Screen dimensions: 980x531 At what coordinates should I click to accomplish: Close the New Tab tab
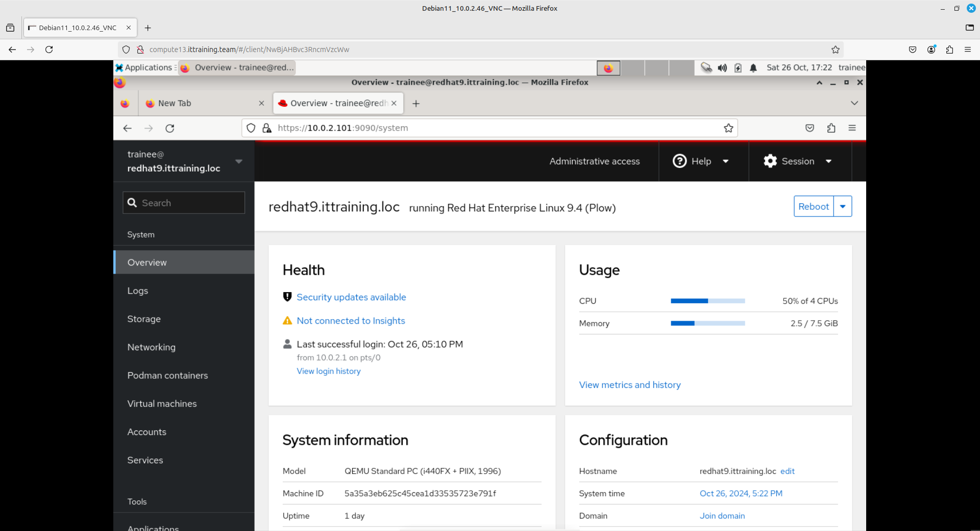pyautogui.click(x=261, y=103)
